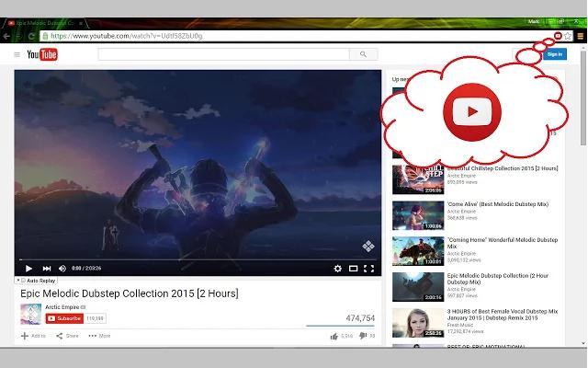Open video player settings gear
The height and width of the screenshot is (368, 588).
pos(337,269)
